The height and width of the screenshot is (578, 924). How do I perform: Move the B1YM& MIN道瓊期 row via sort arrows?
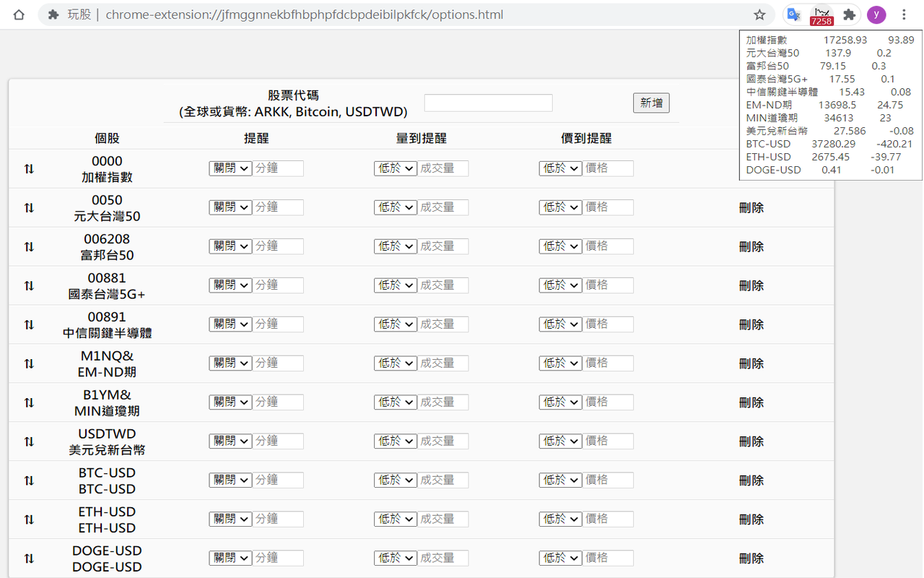pos(29,403)
